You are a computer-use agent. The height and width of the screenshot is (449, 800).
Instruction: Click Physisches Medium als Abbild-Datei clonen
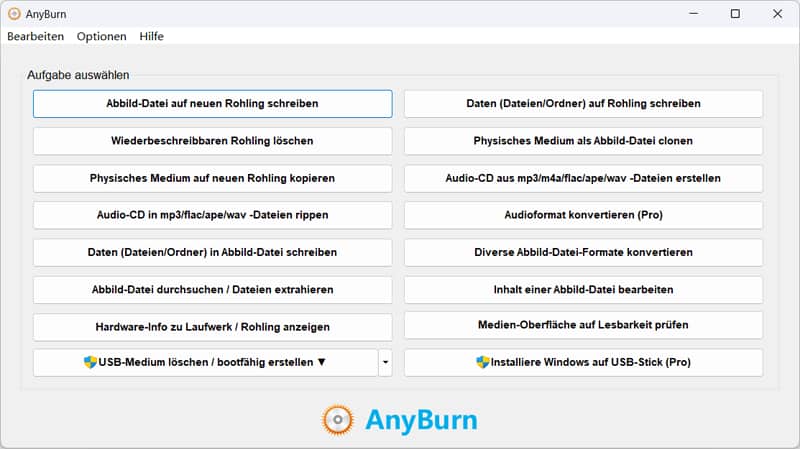click(583, 141)
